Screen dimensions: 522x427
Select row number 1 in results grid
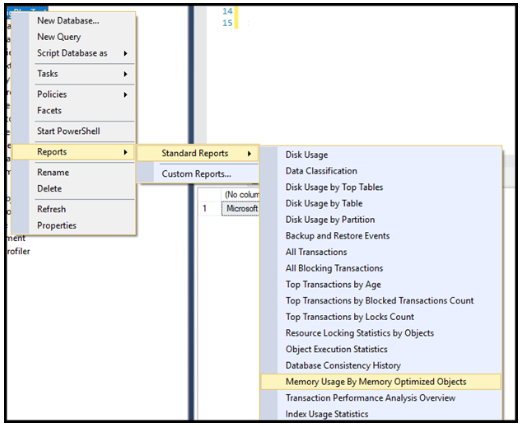(x=205, y=209)
